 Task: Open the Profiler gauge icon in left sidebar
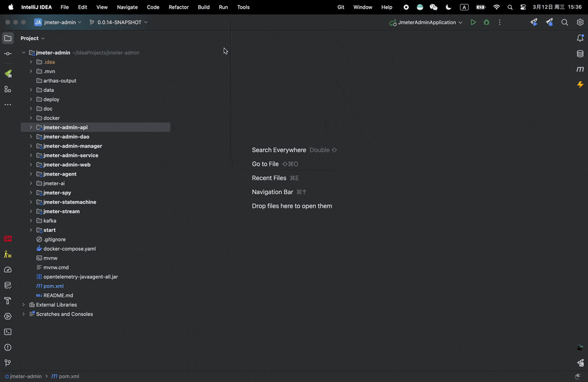[7, 270]
